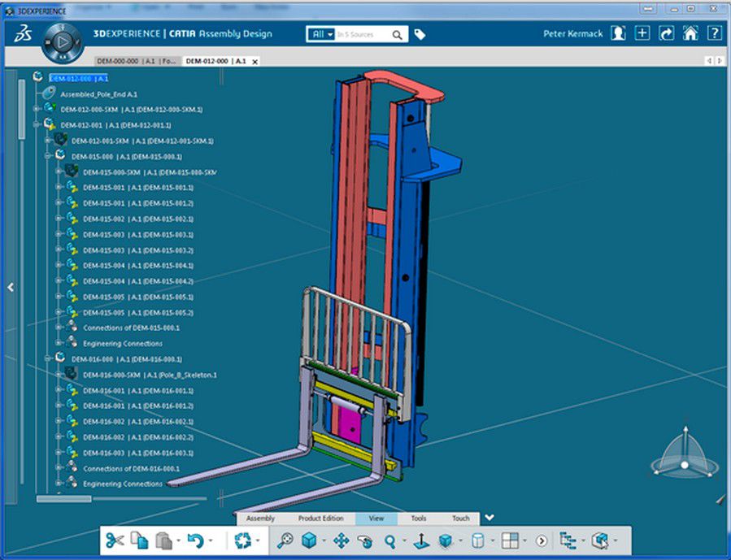The width and height of the screenshot is (731, 560).
Task: Click the cylinder visualization icon
Action: [x=478, y=540]
